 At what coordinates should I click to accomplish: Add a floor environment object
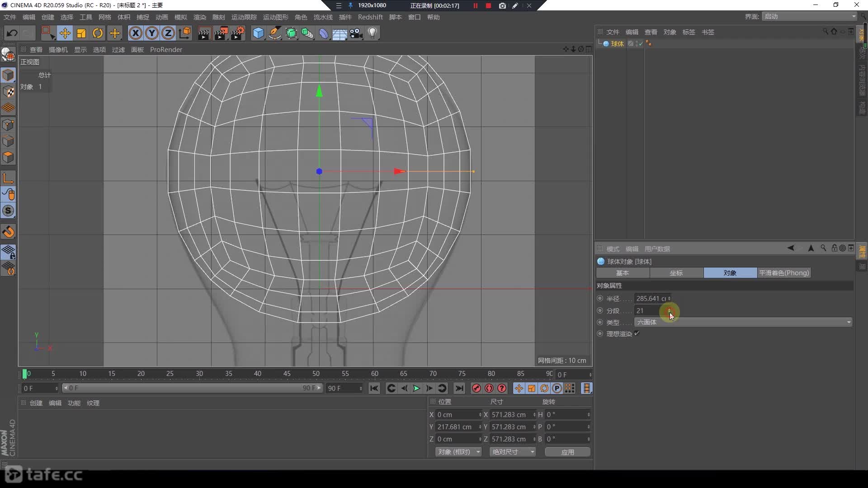tap(340, 33)
